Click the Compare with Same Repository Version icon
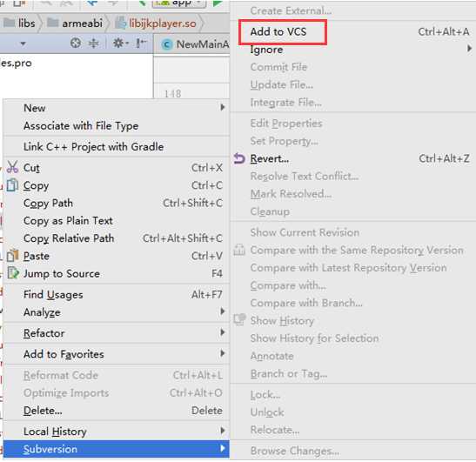The width and height of the screenshot is (476, 462). click(x=239, y=250)
